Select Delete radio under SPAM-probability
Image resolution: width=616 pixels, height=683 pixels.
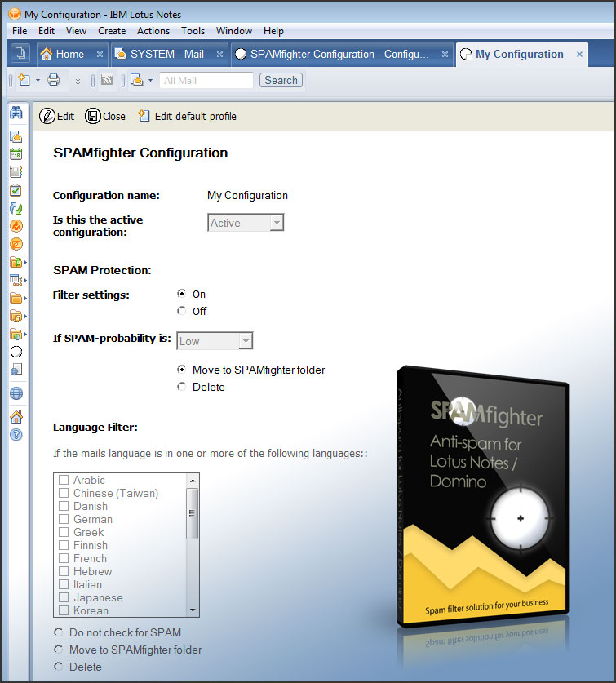click(x=182, y=387)
